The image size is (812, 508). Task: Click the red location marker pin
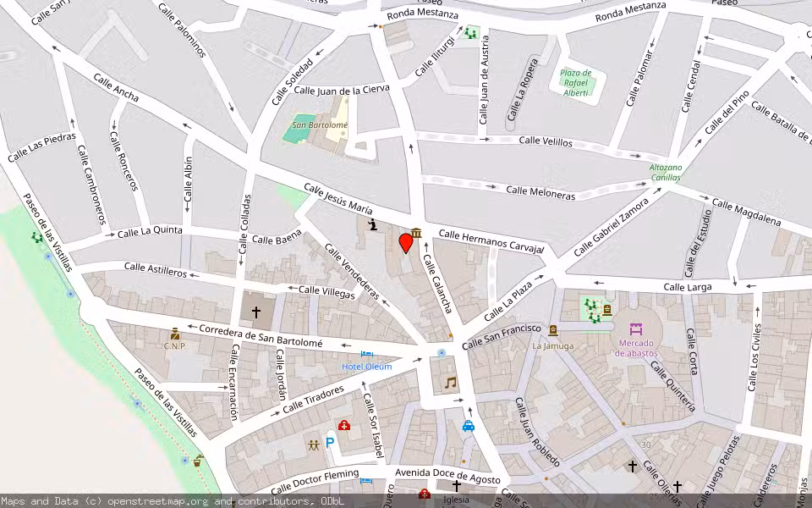406,243
